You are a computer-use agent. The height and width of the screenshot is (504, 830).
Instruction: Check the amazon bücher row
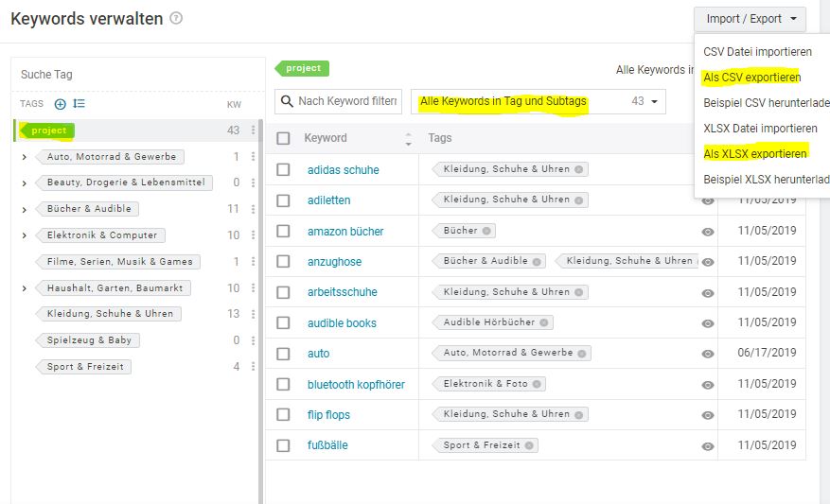click(x=283, y=231)
